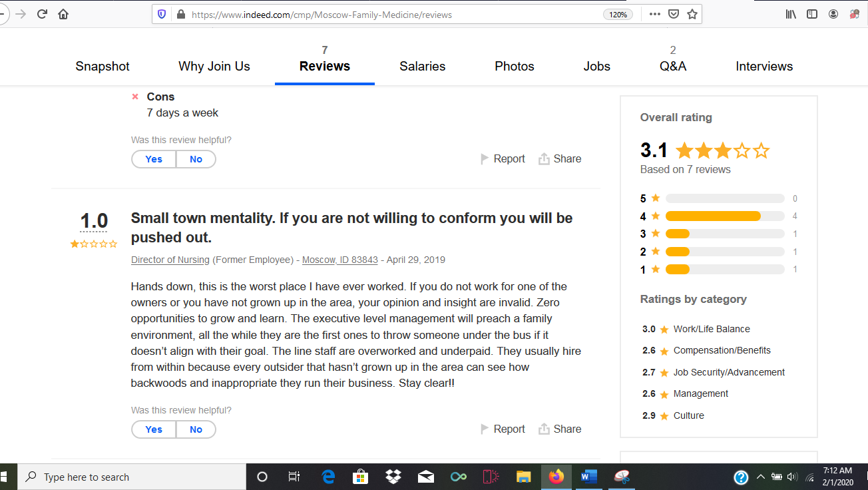The height and width of the screenshot is (490, 868).
Task: Click the Culture category rating
Action: [673, 415]
